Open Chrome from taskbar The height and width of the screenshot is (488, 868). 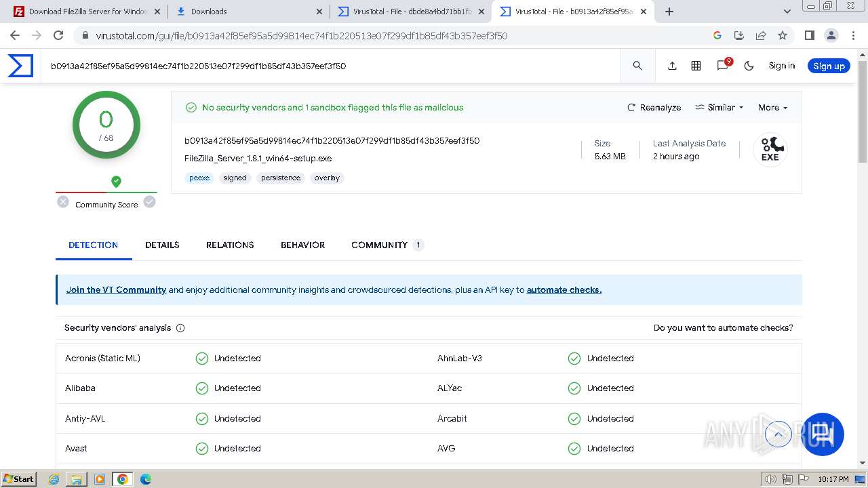(122, 479)
